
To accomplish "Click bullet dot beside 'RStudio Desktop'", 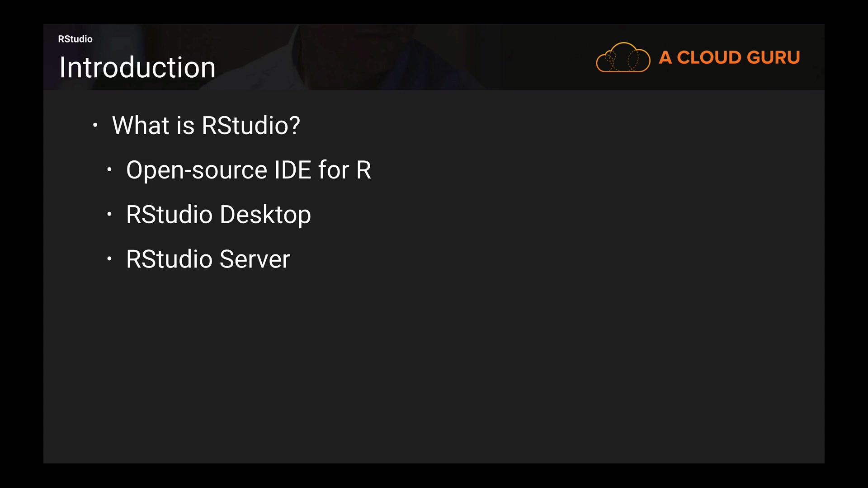I will pos(109,214).
